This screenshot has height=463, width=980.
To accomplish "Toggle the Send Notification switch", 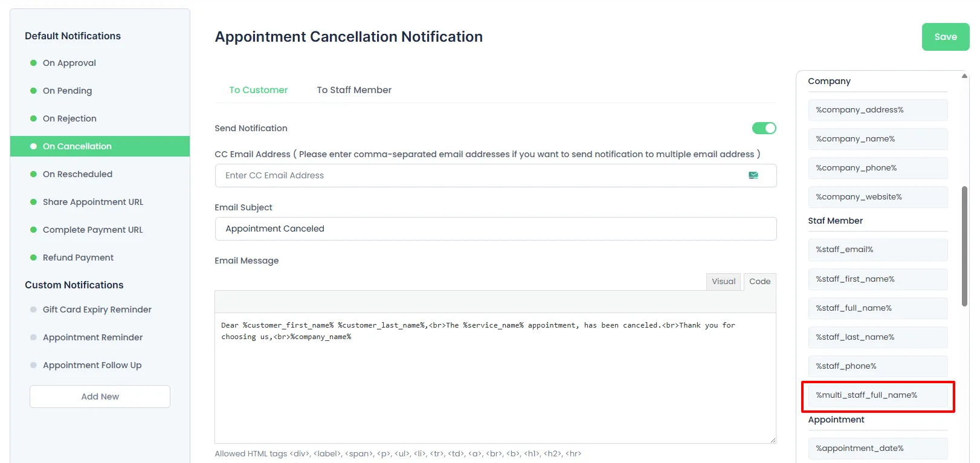I will pyautogui.click(x=764, y=128).
